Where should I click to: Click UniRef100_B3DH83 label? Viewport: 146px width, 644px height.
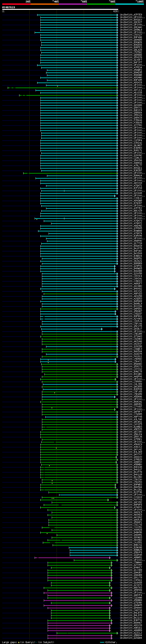(131, 148)
